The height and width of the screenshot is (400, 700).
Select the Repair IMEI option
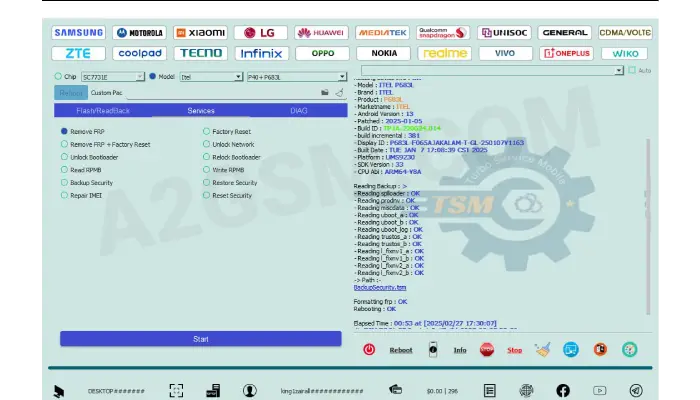[x=64, y=195]
